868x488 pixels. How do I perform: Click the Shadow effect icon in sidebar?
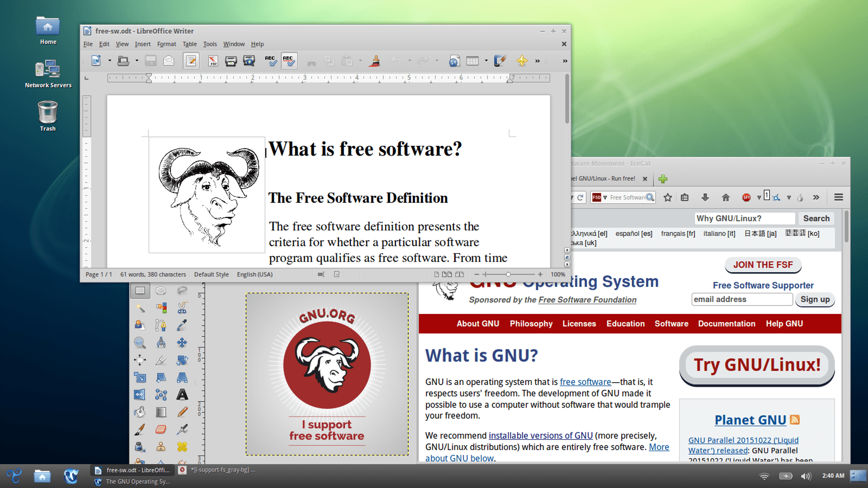161,411
